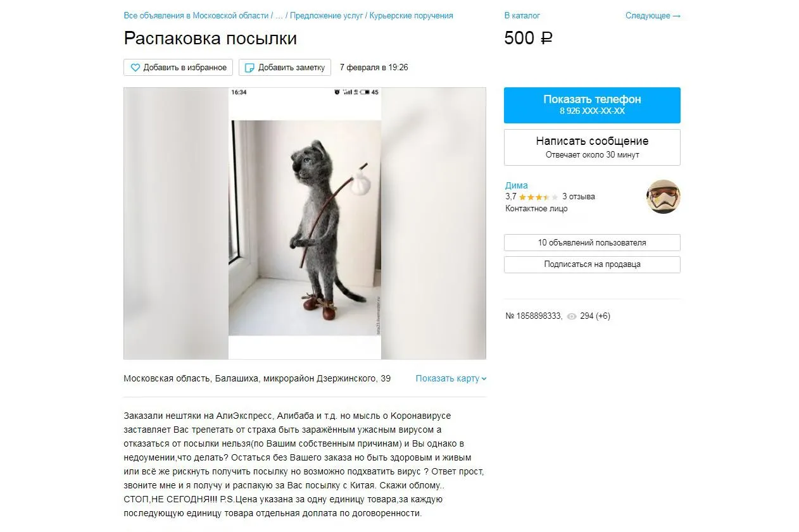Subscribe via Подписаться на продавца
The image size is (799, 532).
[592, 264]
